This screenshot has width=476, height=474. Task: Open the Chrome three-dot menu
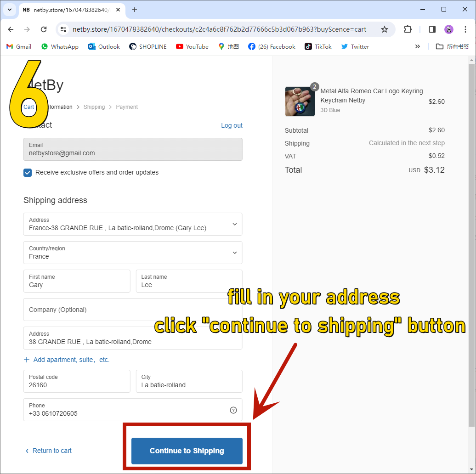(x=465, y=29)
